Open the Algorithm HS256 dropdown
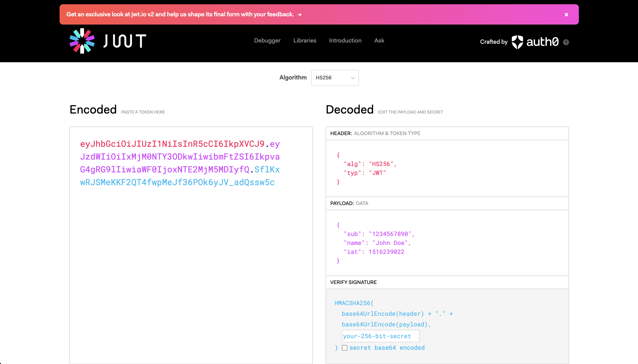 (x=335, y=78)
